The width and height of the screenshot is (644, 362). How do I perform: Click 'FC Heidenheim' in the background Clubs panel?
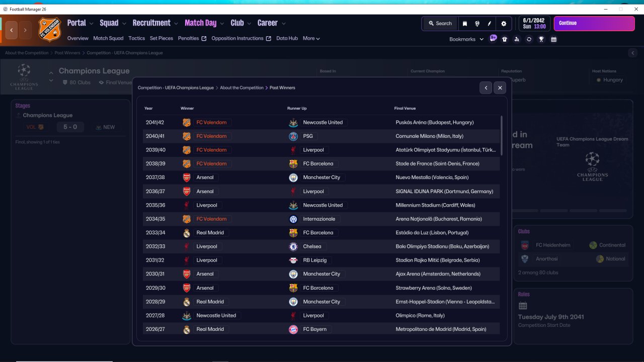tap(553, 245)
